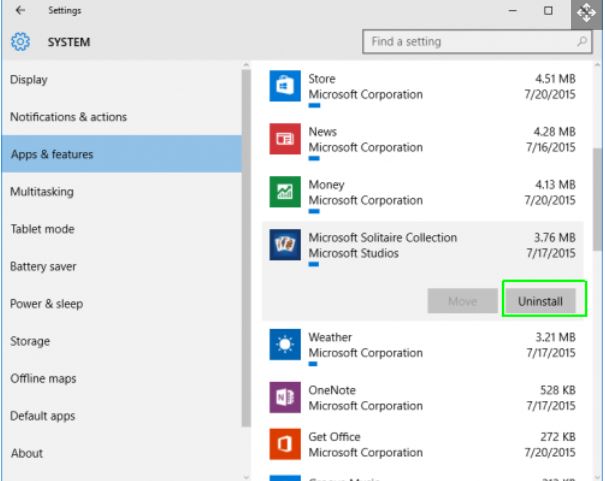Open Notifications & actions
Image resolution: width=605 pixels, height=481 pixels.
pos(122,117)
